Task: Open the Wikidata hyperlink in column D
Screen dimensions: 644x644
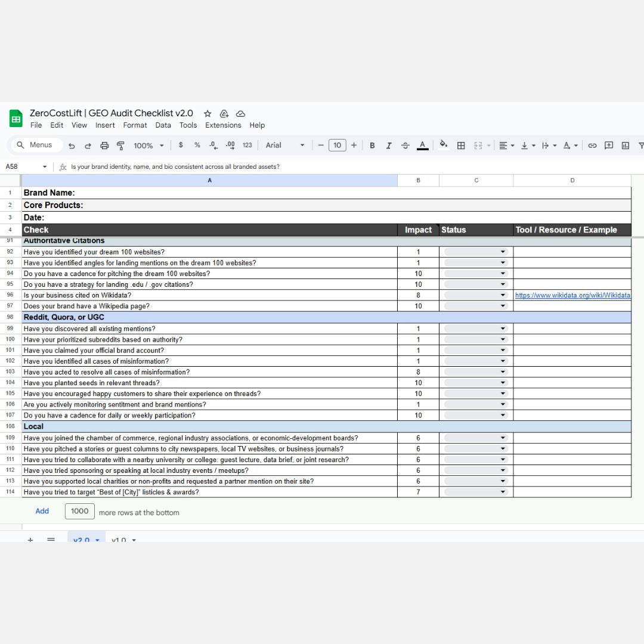Action: tap(572, 295)
